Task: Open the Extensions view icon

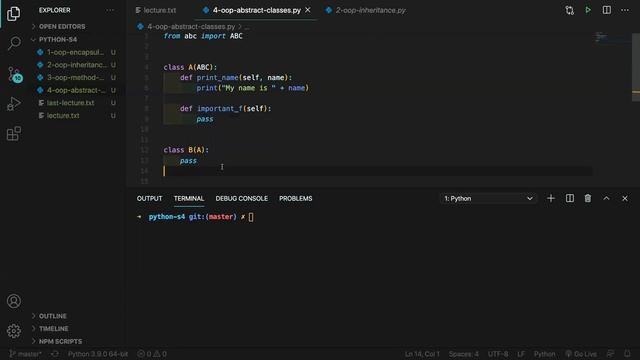Action: pos(13,133)
